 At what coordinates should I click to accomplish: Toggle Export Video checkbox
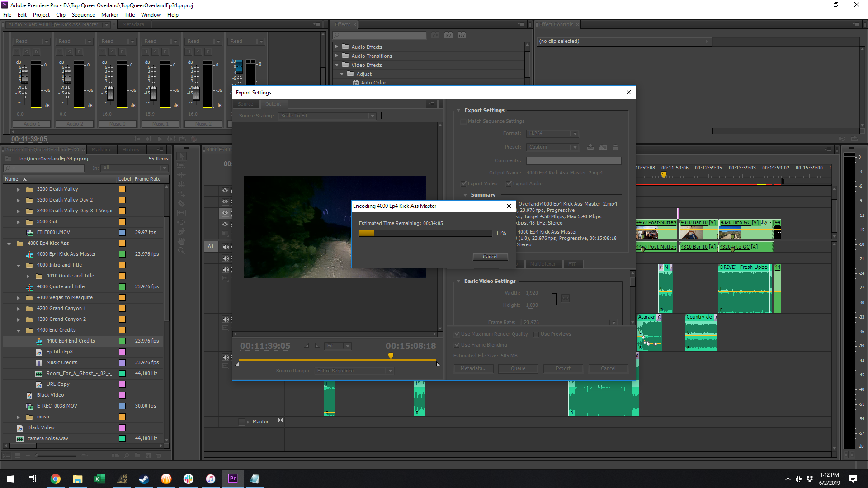click(x=465, y=183)
